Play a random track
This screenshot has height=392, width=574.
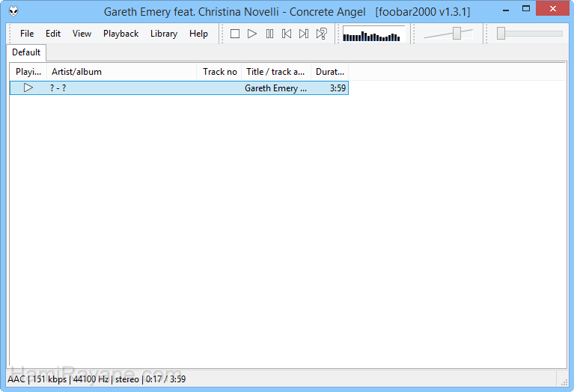(x=321, y=34)
